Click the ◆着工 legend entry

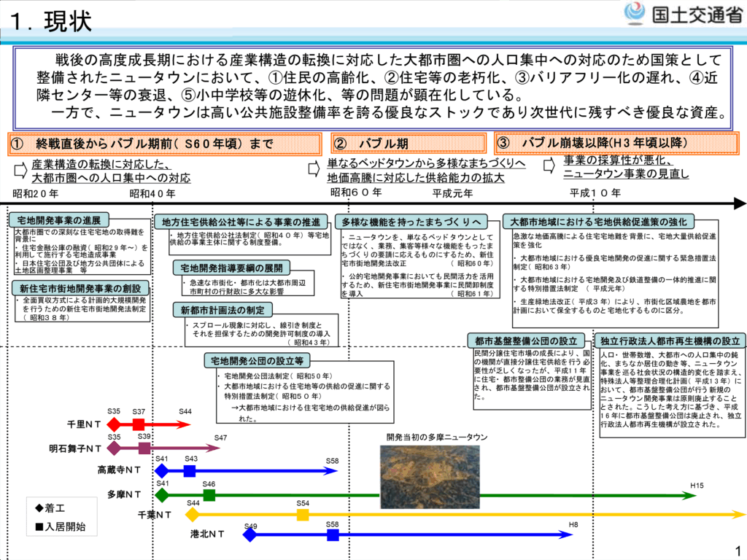50,507
